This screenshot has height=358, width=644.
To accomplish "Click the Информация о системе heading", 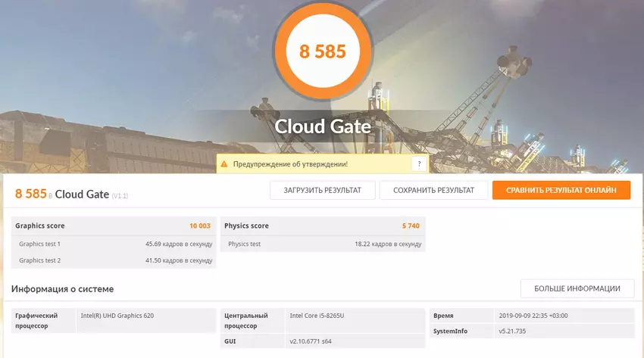I will coord(62,289).
